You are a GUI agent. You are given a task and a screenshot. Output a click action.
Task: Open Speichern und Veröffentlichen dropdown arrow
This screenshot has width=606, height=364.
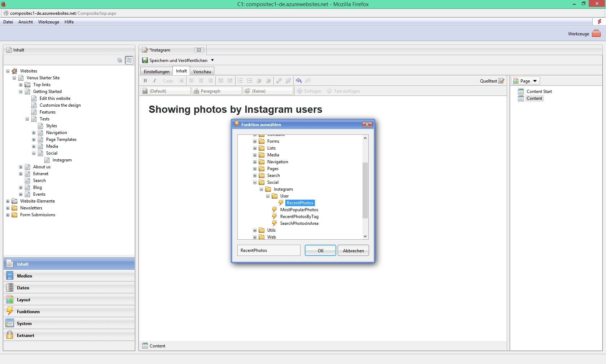pyautogui.click(x=212, y=60)
